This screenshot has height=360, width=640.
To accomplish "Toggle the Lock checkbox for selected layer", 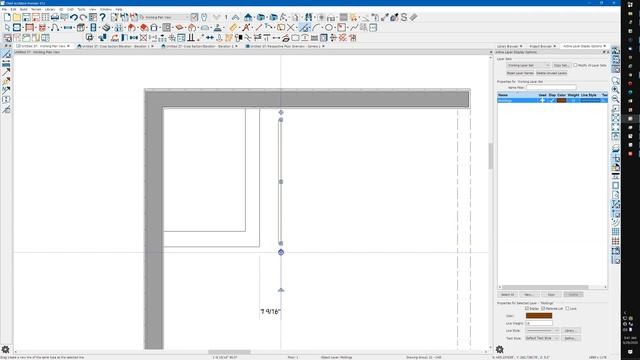I will tap(567, 309).
